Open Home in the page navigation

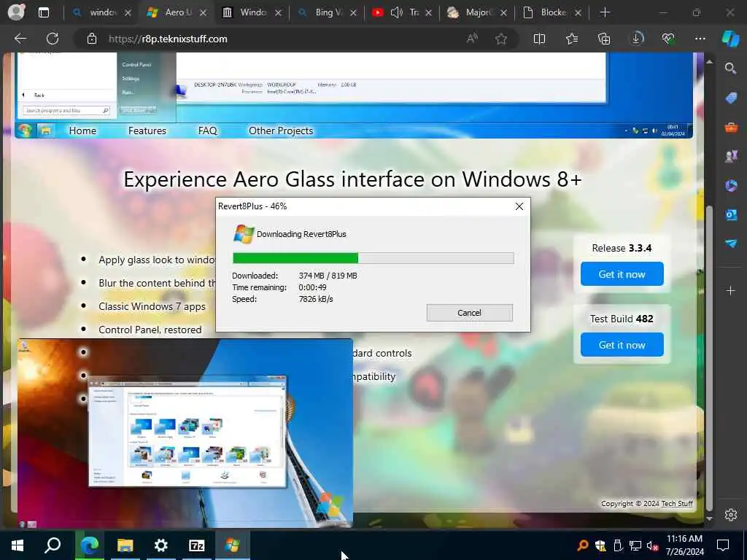(82, 131)
